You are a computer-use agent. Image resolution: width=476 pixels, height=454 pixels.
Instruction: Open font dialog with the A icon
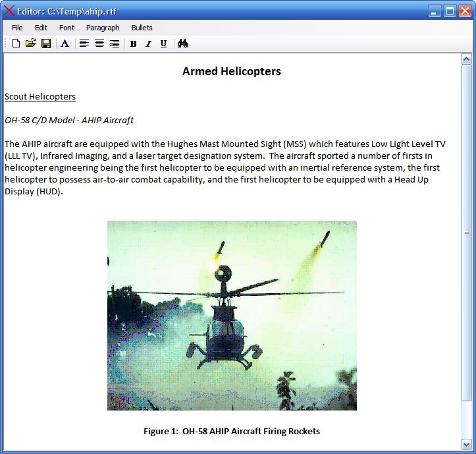65,43
